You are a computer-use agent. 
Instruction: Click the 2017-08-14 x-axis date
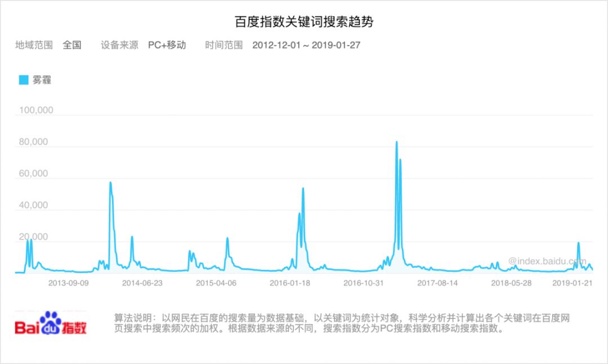click(x=437, y=283)
